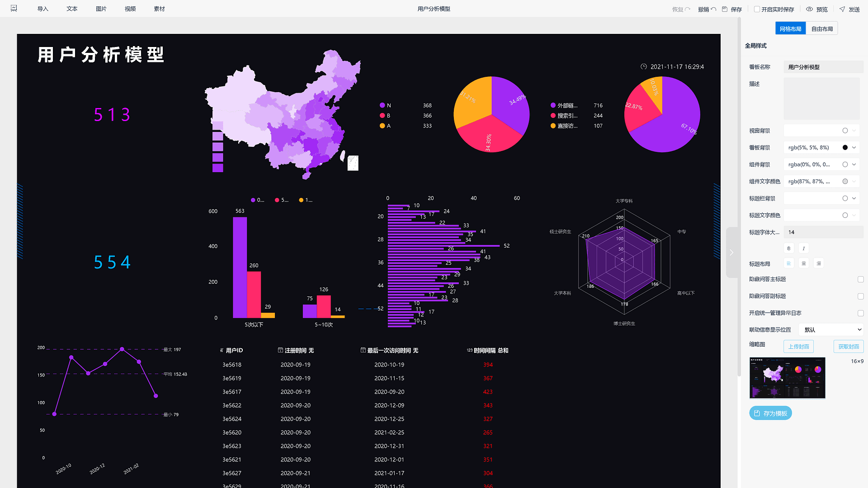The height and width of the screenshot is (488, 868).
Task: Check the 隐藏问答主标题 checkbox
Action: coord(861,279)
